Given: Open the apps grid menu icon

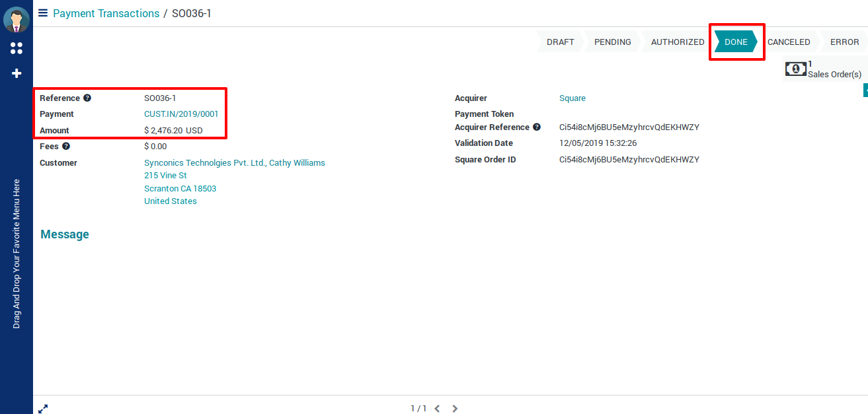Looking at the screenshot, I should pyautogui.click(x=17, y=48).
